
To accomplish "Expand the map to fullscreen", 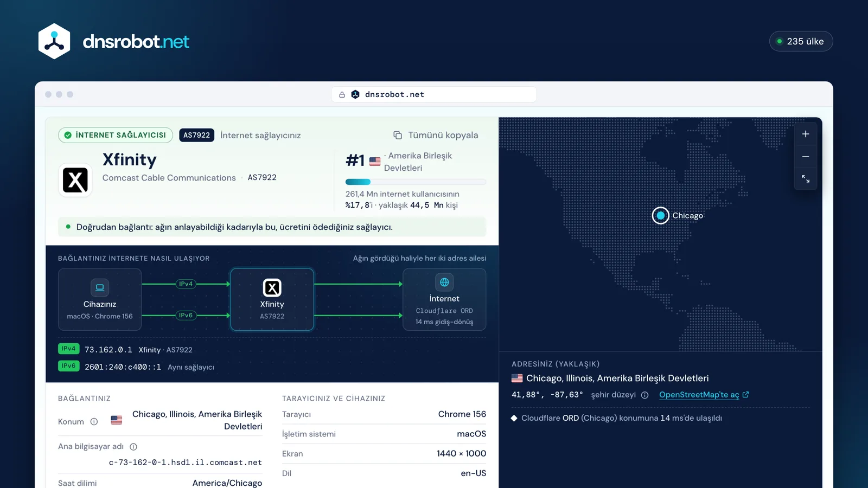I will coord(806,179).
